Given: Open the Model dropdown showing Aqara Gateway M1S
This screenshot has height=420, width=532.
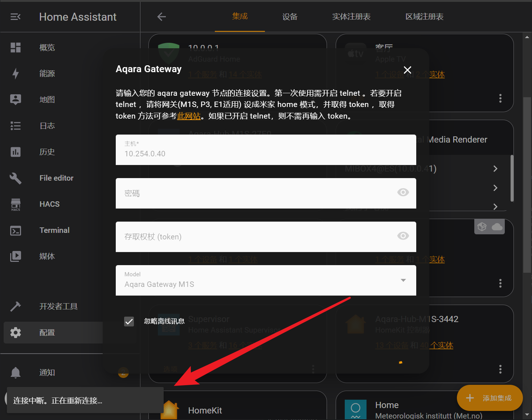Looking at the screenshot, I should pyautogui.click(x=403, y=280).
